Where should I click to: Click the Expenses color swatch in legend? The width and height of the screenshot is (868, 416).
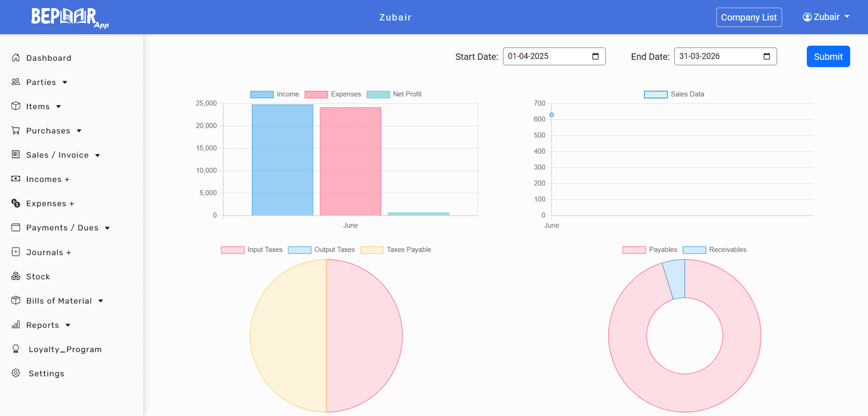pos(316,94)
